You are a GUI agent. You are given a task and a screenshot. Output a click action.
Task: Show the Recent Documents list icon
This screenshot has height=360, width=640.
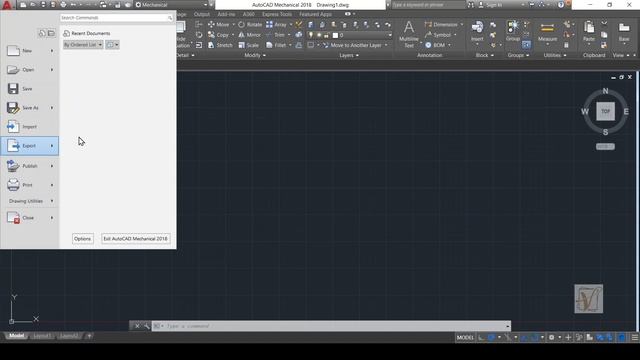click(42, 33)
